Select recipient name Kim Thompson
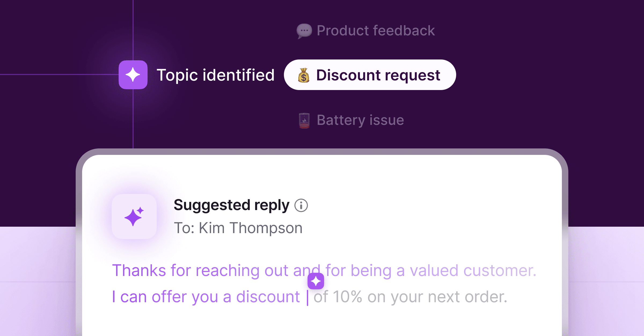Viewport: 644px width, 336px height. 250,228
